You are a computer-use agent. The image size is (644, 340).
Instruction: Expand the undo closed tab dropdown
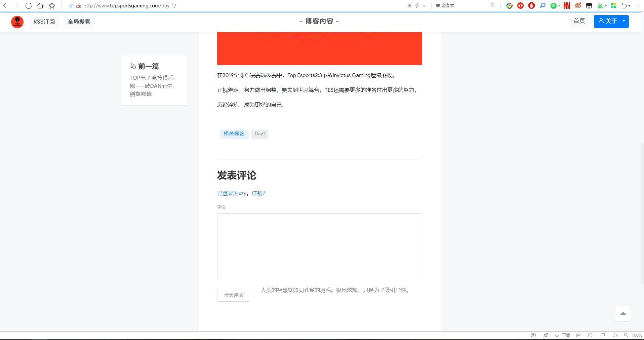pos(630,6)
